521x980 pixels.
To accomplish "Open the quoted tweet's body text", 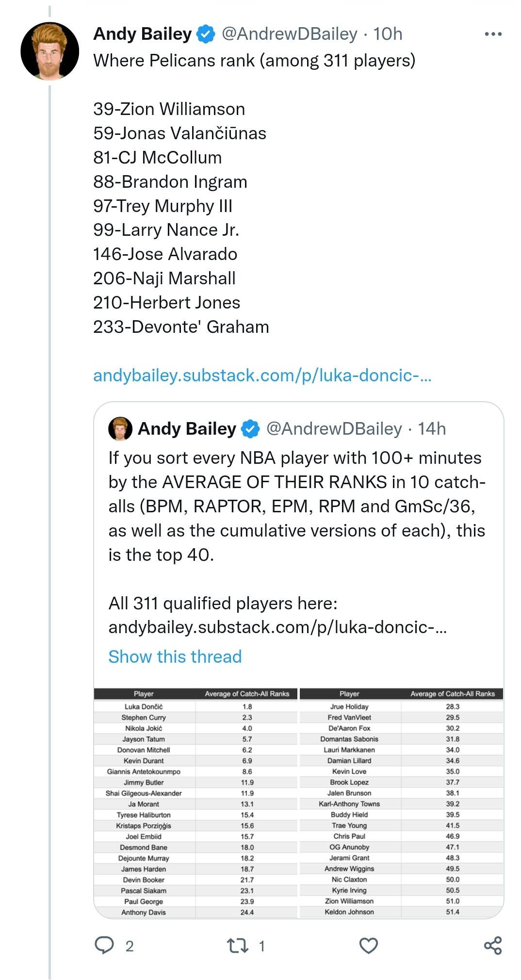I will (x=296, y=506).
